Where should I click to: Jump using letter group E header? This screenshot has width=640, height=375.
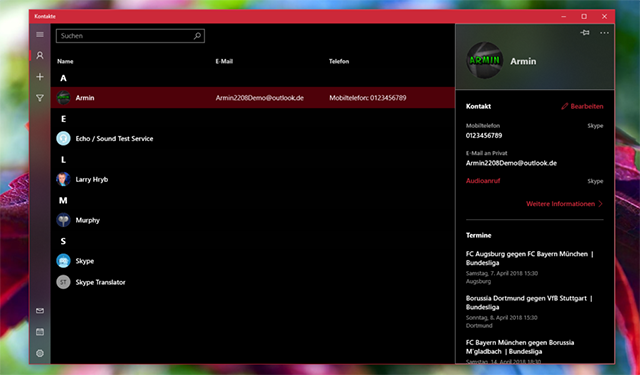63,119
